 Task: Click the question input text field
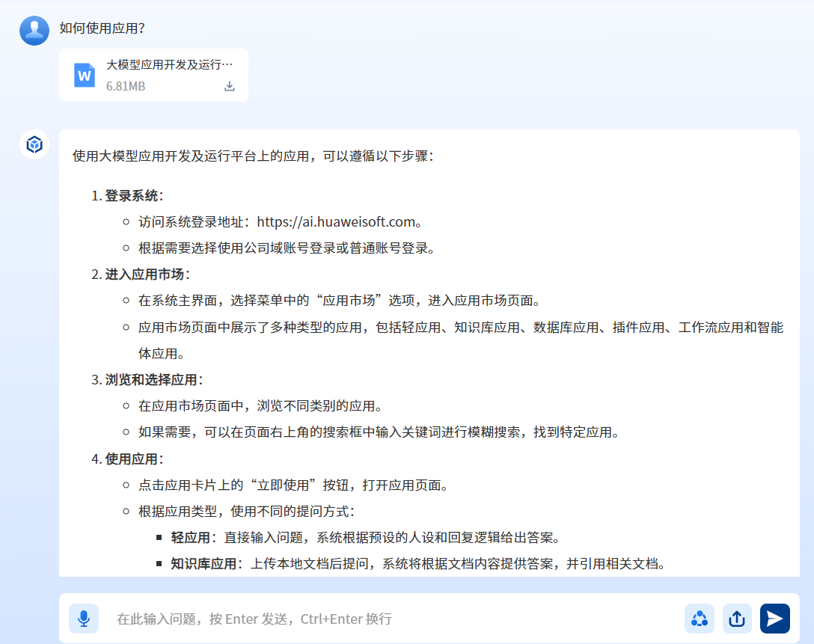389,619
